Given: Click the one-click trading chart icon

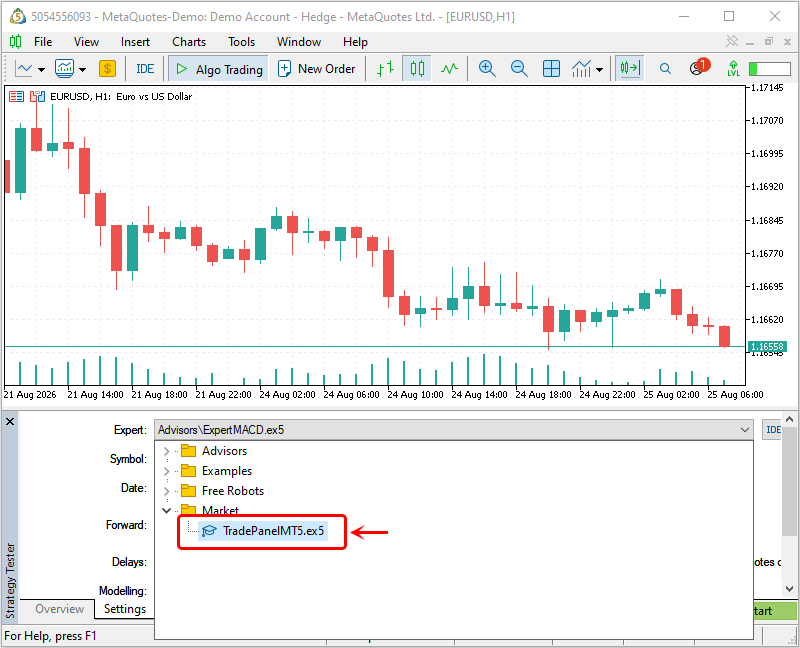Looking at the screenshot, I should click(x=37, y=96).
